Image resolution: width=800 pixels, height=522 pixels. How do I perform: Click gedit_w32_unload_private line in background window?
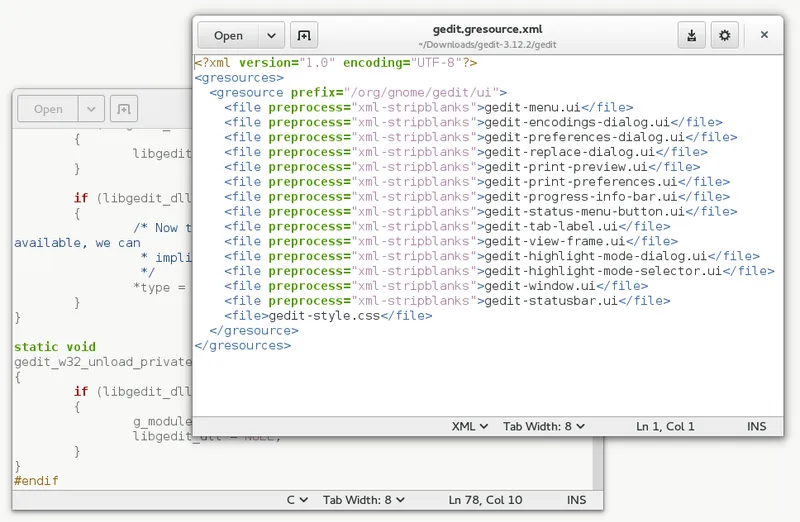103,362
